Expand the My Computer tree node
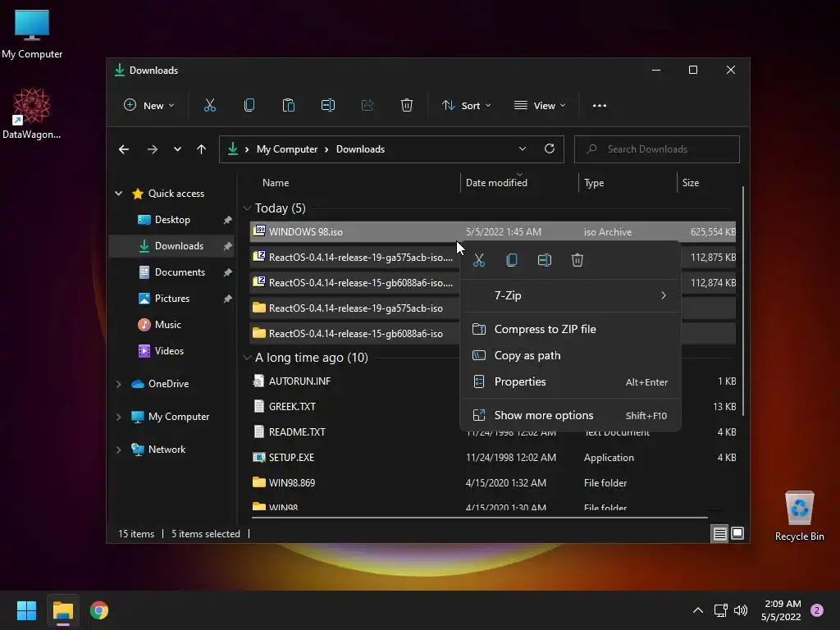The image size is (840, 630). click(118, 417)
